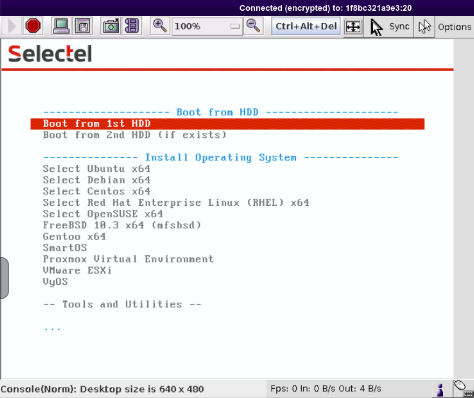Screen dimensions: 474x398
Task: Click the Sync cursor button
Action: tap(389, 27)
